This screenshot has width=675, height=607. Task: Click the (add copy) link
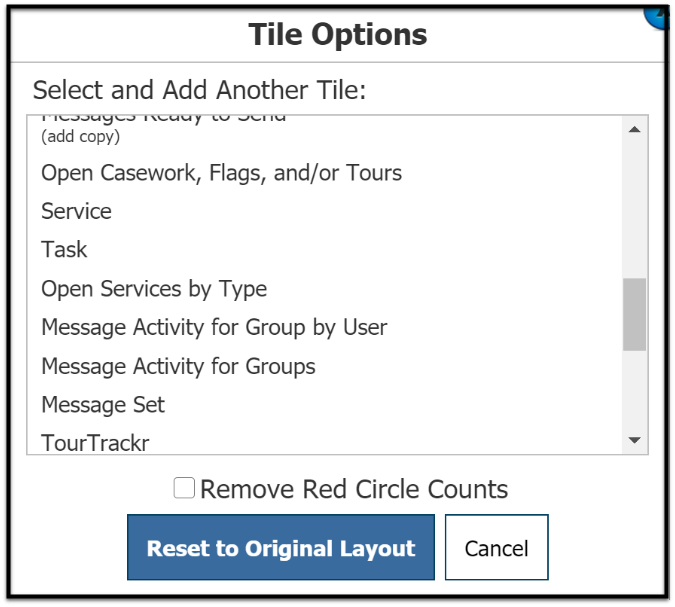click(x=80, y=137)
